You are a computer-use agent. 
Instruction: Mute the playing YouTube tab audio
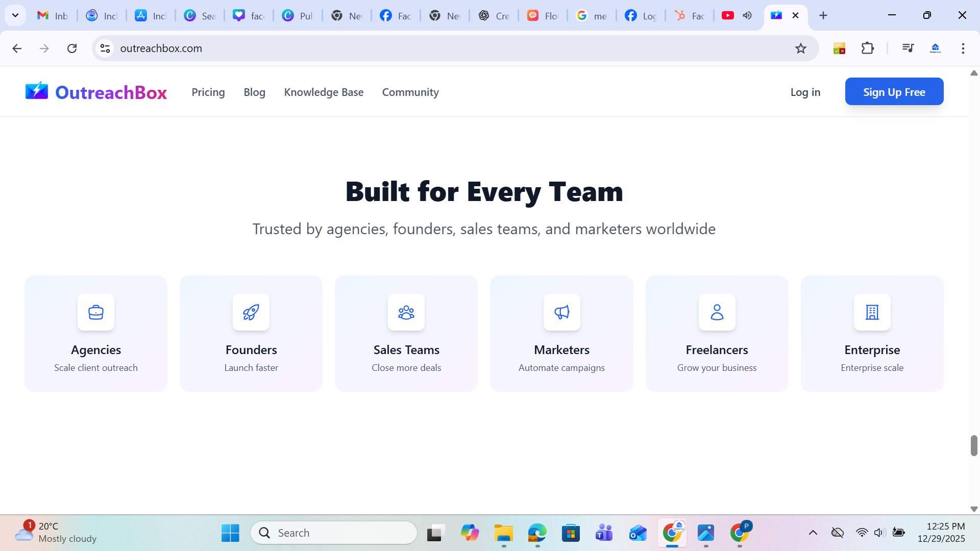point(747,15)
